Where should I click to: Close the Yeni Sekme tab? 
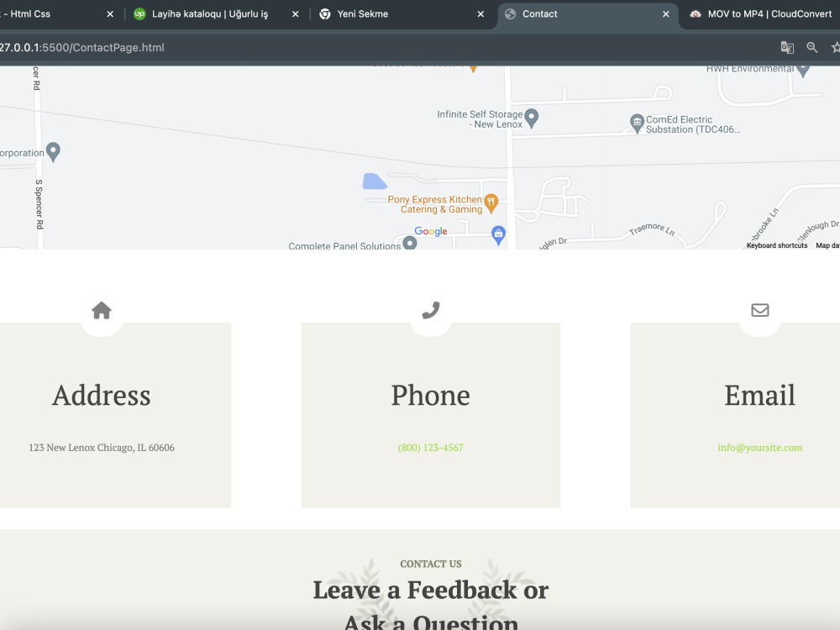tap(480, 14)
